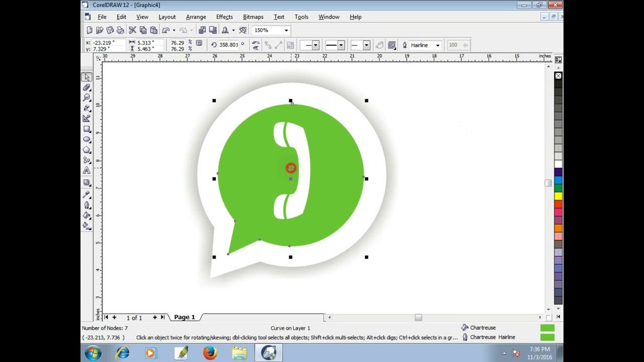Select the Shape tool
The image size is (644, 362).
pyautogui.click(x=87, y=87)
